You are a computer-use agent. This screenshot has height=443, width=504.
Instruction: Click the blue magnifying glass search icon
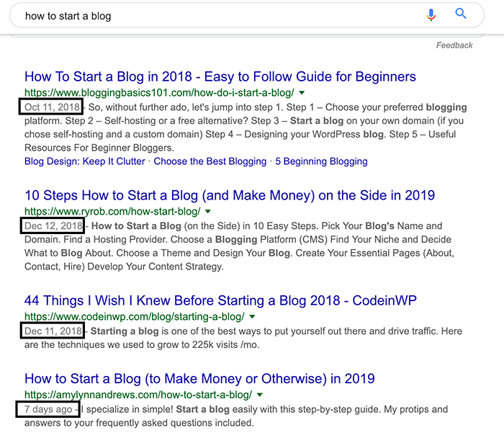click(461, 14)
